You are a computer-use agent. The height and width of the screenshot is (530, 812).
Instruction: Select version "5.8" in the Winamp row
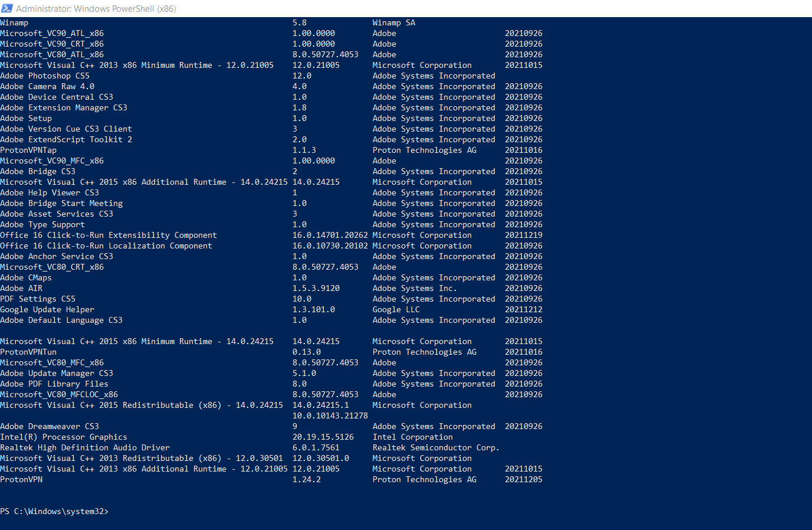pyautogui.click(x=300, y=23)
